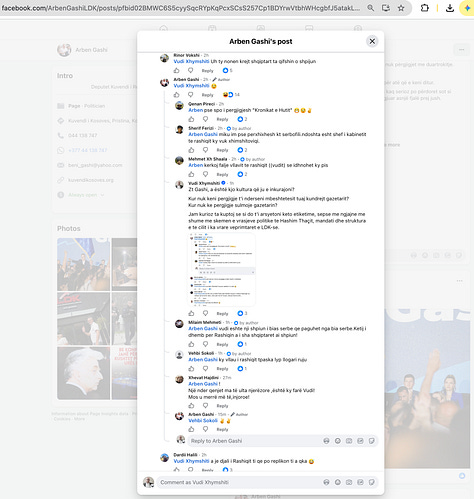The image size is (474, 499).
Task: Insert emoji in 'Reply to Arben Gashi' box
Action: click(x=338, y=441)
